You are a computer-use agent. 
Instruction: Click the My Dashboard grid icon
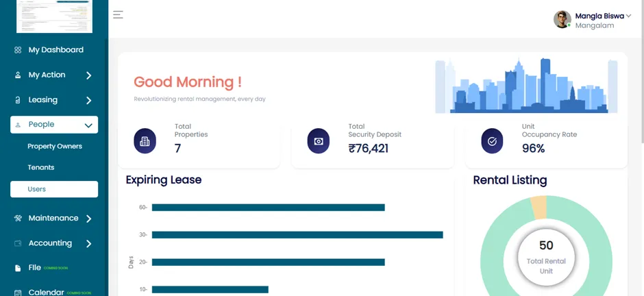tap(18, 50)
